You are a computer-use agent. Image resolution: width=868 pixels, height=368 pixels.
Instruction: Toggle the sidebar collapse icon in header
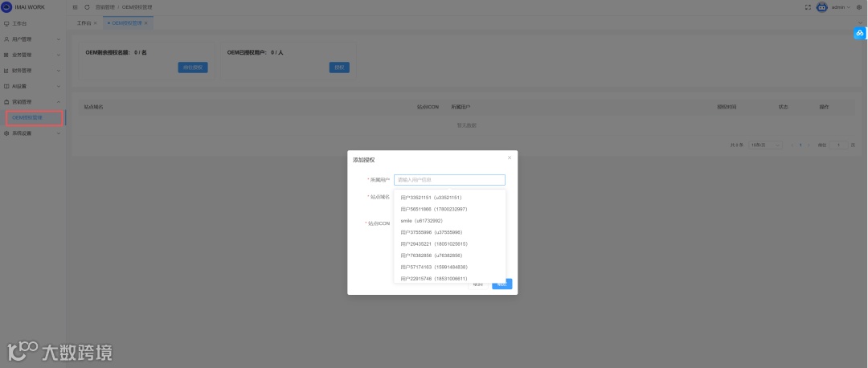pos(76,7)
